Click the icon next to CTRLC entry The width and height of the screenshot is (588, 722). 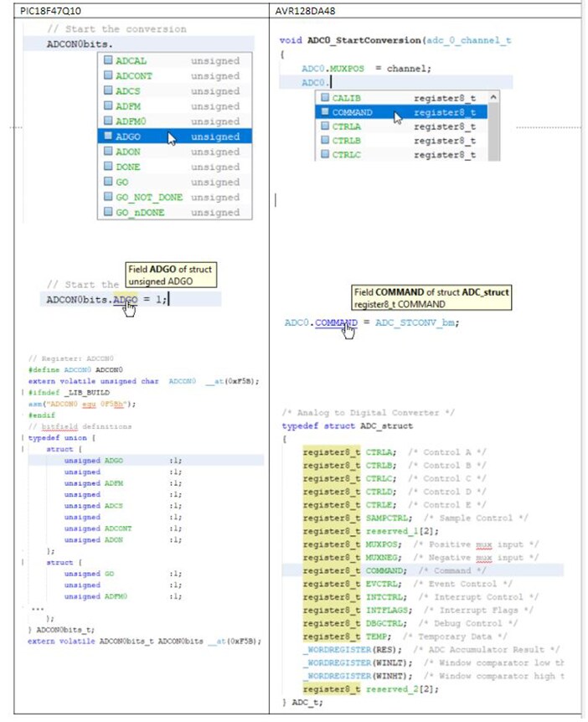[x=324, y=154]
